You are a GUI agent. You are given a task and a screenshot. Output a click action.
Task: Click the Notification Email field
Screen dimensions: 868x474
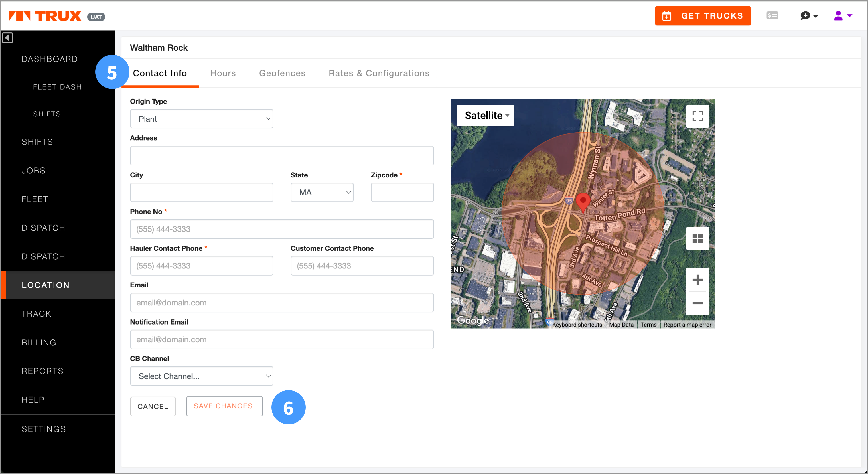point(282,339)
